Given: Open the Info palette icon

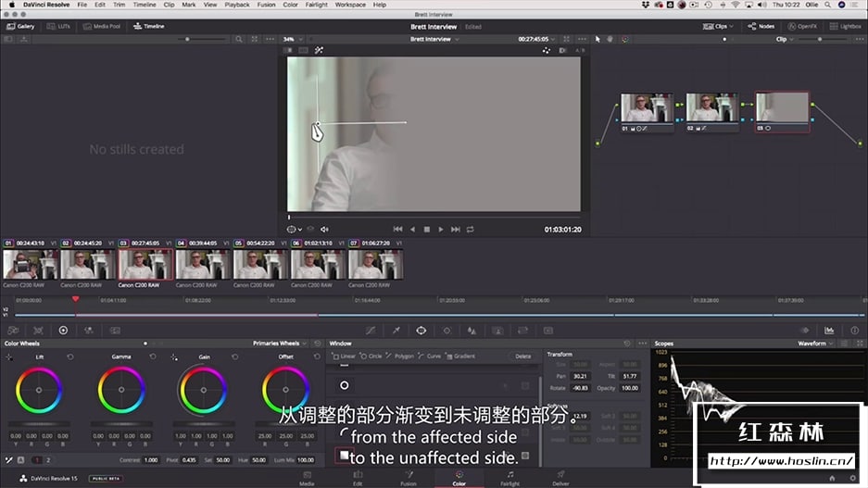Looking at the screenshot, I should pyautogui.click(x=855, y=331).
